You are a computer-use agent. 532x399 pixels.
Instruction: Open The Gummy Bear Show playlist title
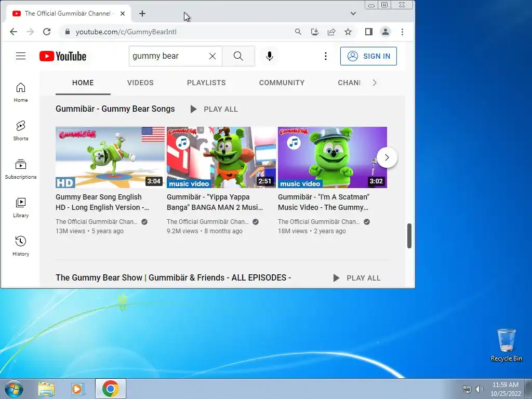173,277
